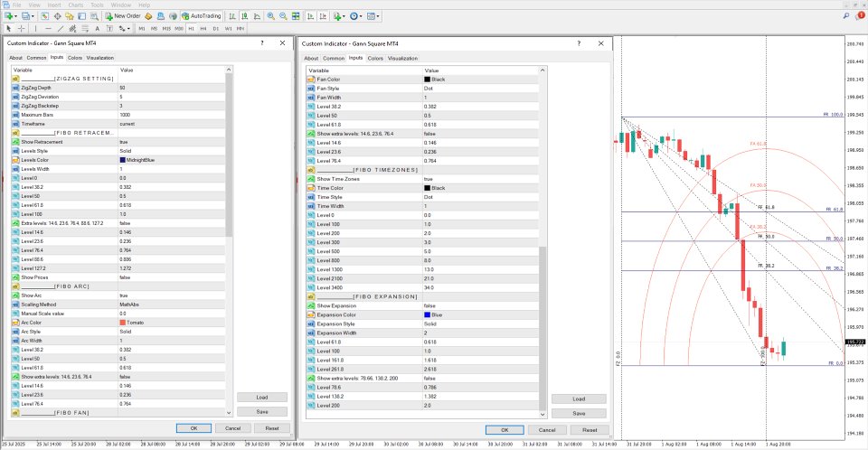This screenshot has width=868, height=450.
Task: Select the Blue Expansion Color swatch
Action: (x=427, y=315)
